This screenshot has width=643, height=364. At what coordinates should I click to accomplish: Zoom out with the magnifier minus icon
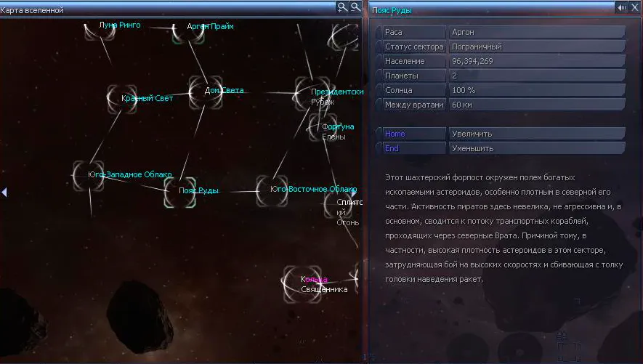(355, 7)
